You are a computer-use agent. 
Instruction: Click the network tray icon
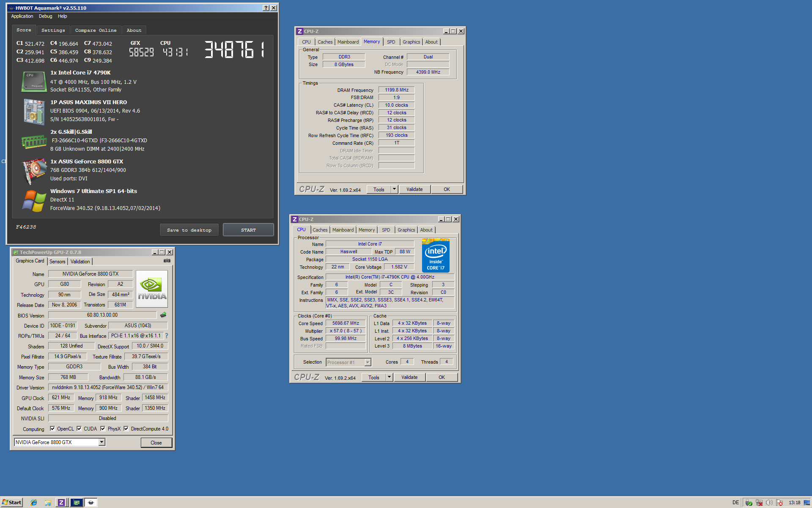tap(759, 503)
